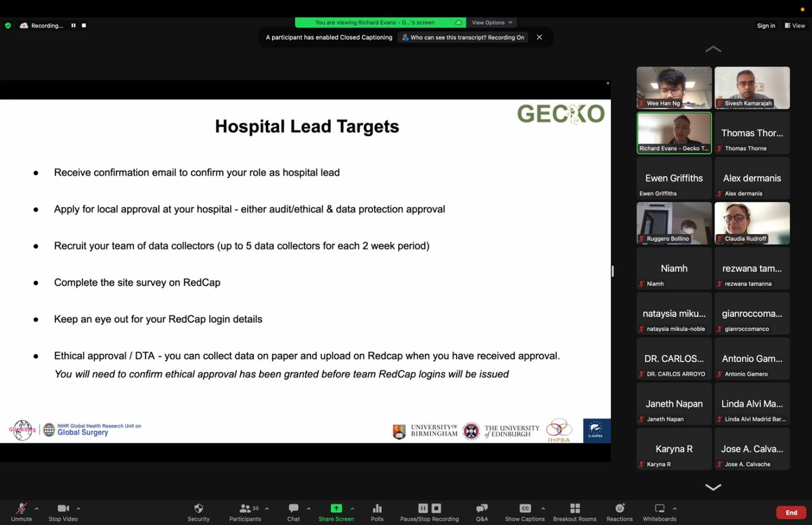Select rezwana tamanna participant tile
The height and width of the screenshot is (525, 812).
[752, 269]
